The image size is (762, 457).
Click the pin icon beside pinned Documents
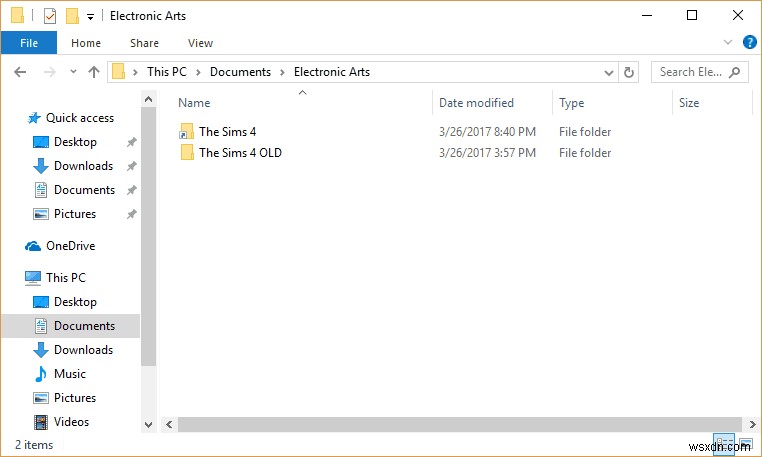132,190
